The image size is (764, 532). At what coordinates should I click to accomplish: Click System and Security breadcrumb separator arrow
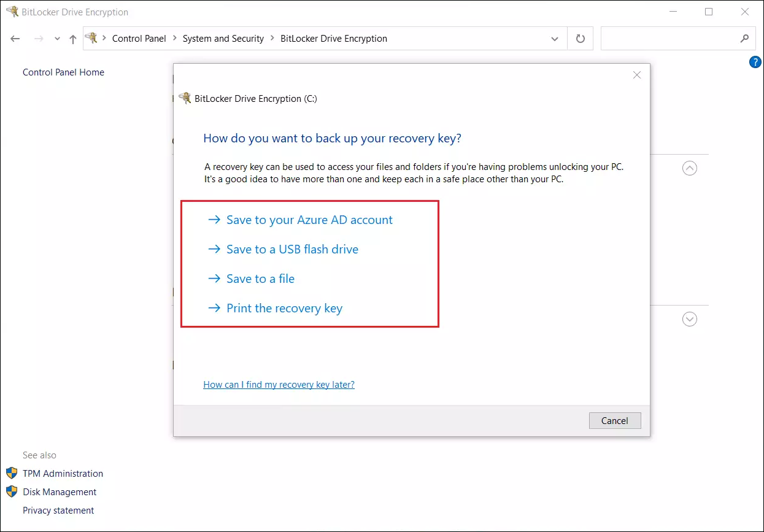coord(272,39)
